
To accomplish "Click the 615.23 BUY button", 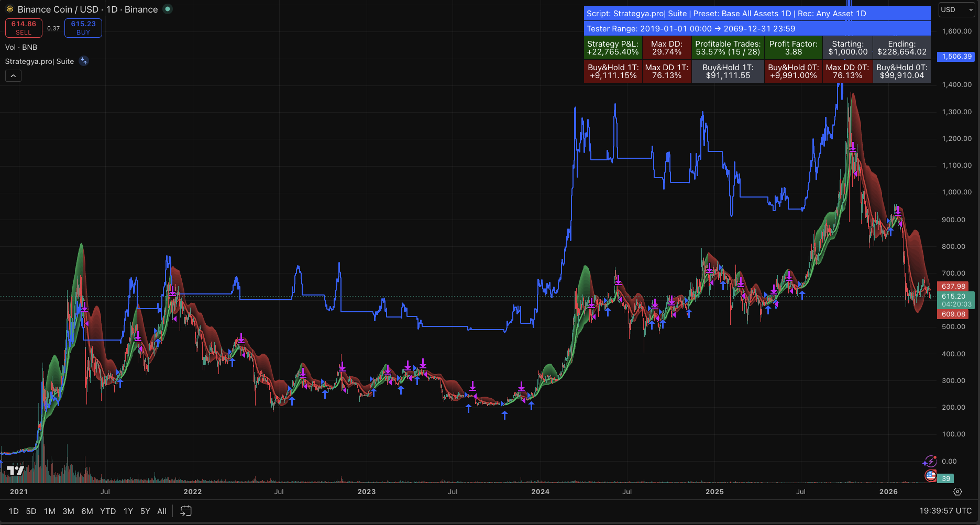I will pos(83,28).
